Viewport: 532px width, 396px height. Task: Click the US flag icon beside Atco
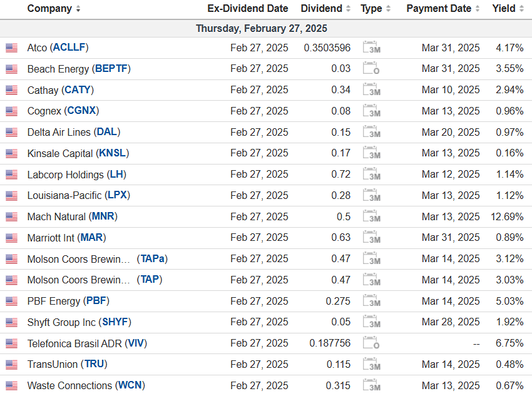pyautogui.click(x=11, y=48)
